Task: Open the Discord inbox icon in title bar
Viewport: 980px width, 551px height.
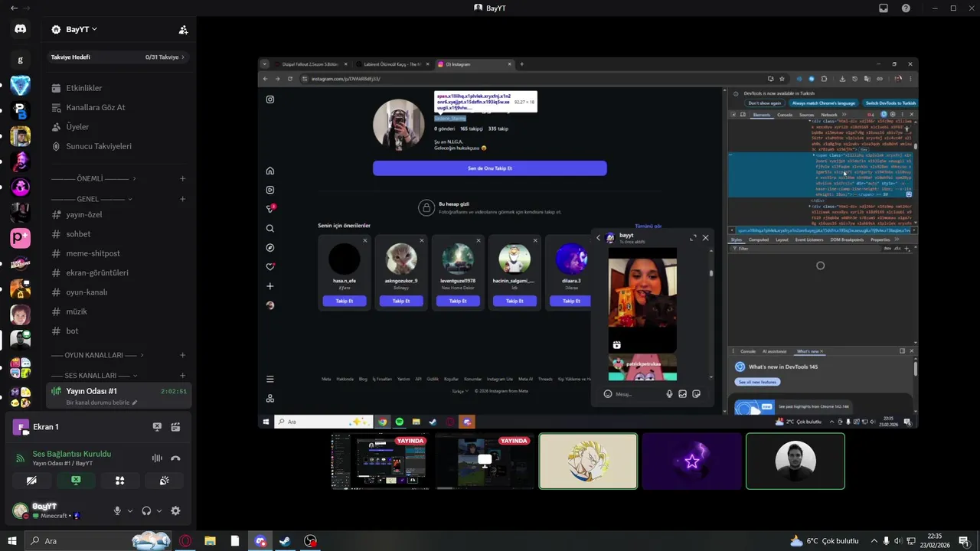Action: [884, 8]
